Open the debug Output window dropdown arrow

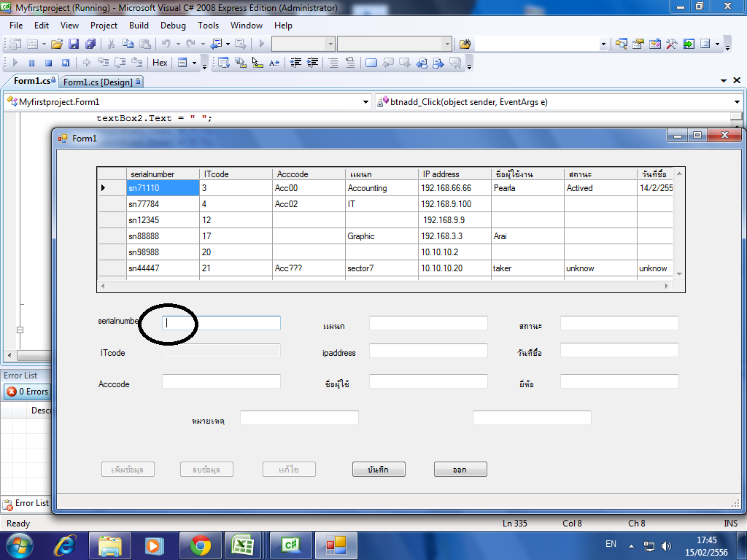pos(194,63)
